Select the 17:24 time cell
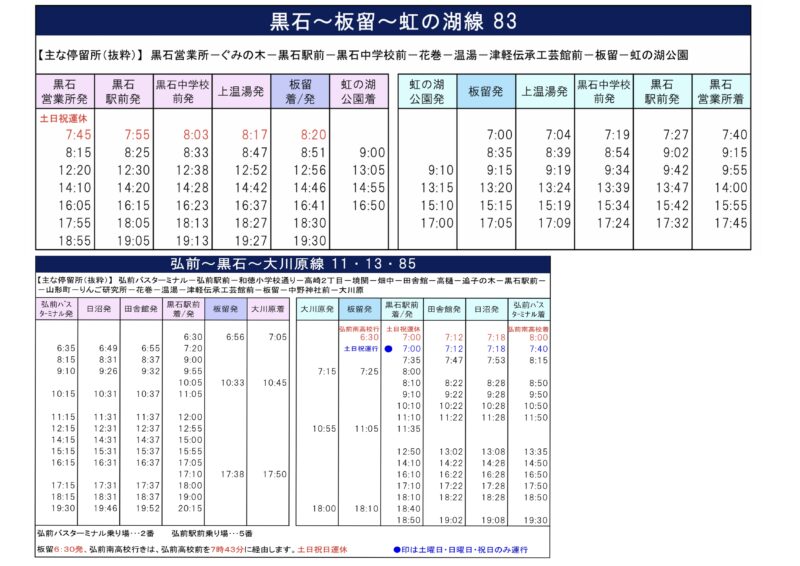This screenshot has width=800, height=566. (x=613, y=223)
